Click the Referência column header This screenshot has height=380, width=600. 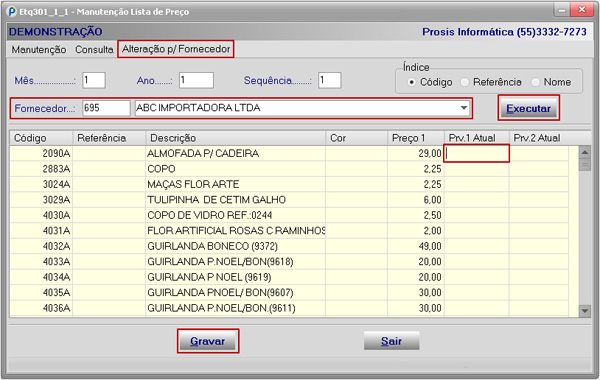coord(109,138)
